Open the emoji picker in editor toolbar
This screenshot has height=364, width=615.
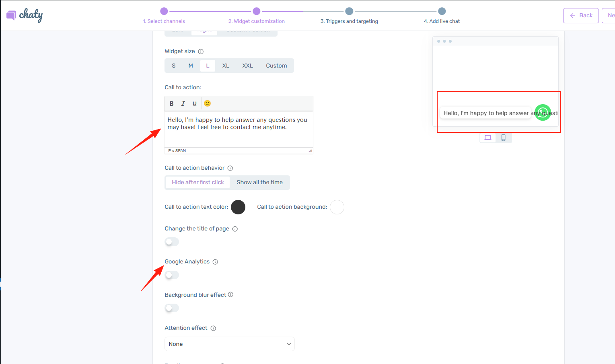(208, 103)
